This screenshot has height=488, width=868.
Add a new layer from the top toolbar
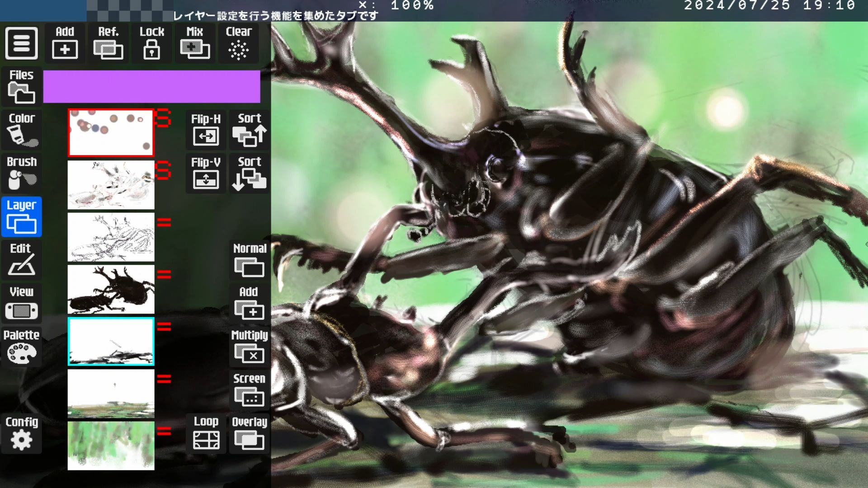[x=65, y=43]
